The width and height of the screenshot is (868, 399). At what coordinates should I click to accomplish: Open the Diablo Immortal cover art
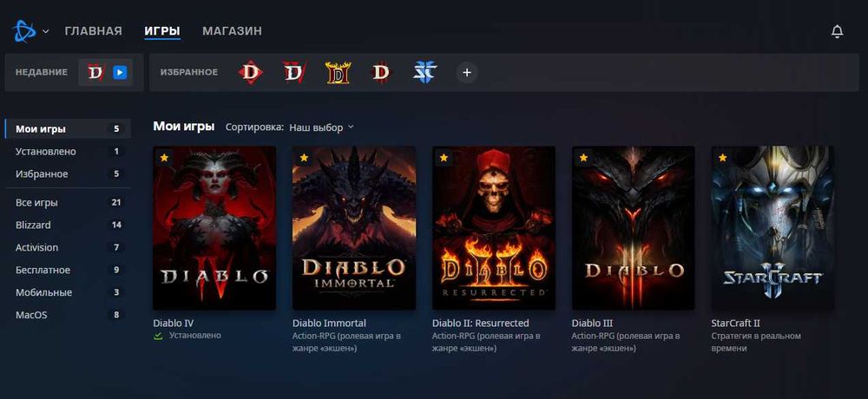tap(354, 228)
